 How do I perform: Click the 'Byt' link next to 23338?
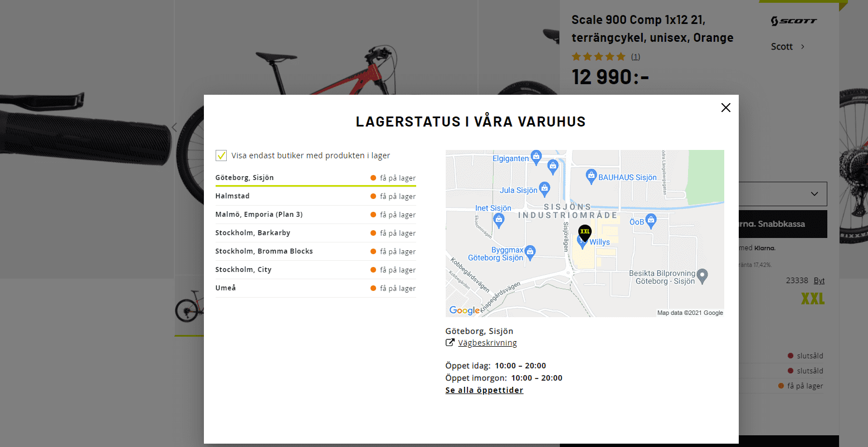point(819,281)
